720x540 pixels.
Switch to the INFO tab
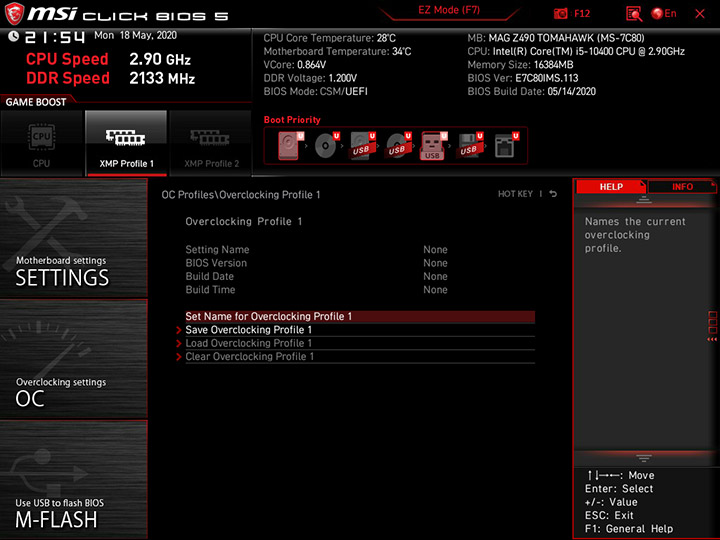point(682,186)
